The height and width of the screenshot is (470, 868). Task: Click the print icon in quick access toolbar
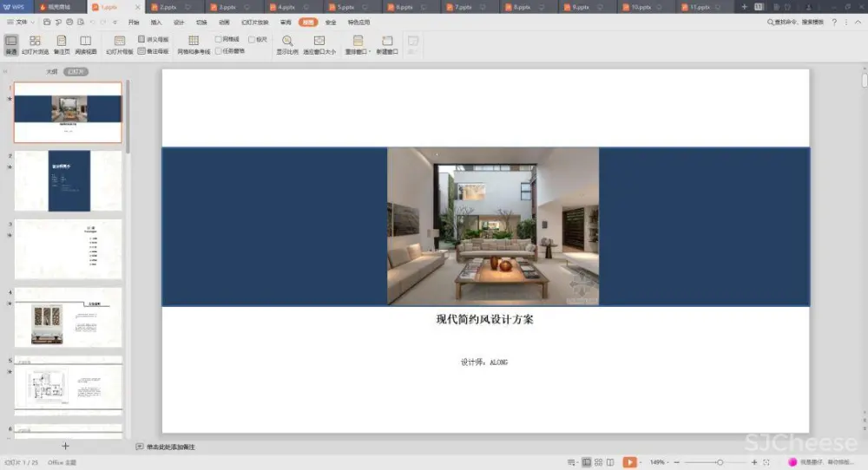(69, 23)
